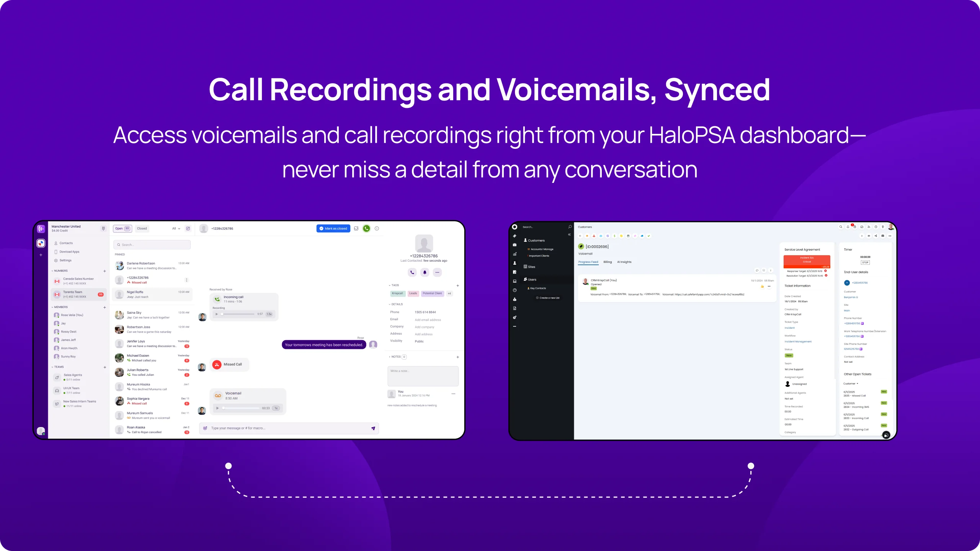Click the thumbs up on voicemail entry
The image size is (980, 551).
click(x=762, y=287)
